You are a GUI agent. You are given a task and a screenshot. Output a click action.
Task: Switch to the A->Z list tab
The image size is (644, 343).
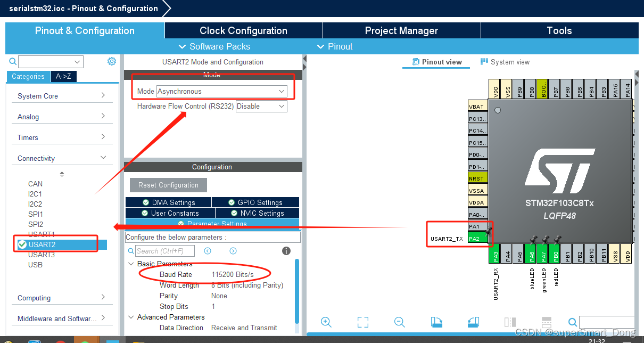point(63,76)
